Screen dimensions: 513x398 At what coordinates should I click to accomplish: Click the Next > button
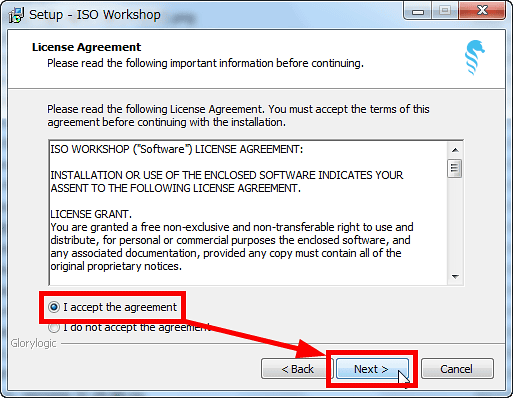point(372,369)
